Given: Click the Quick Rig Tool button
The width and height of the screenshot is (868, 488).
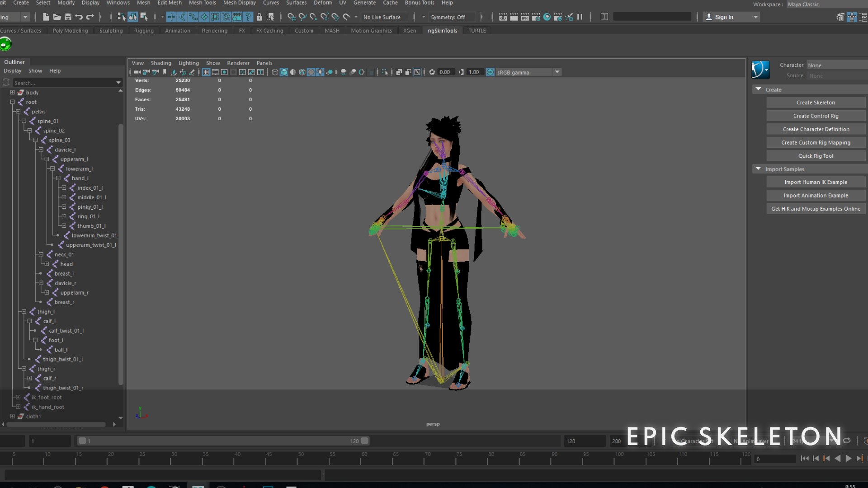Looking at the screenshot, I should (x=816, y=156).
